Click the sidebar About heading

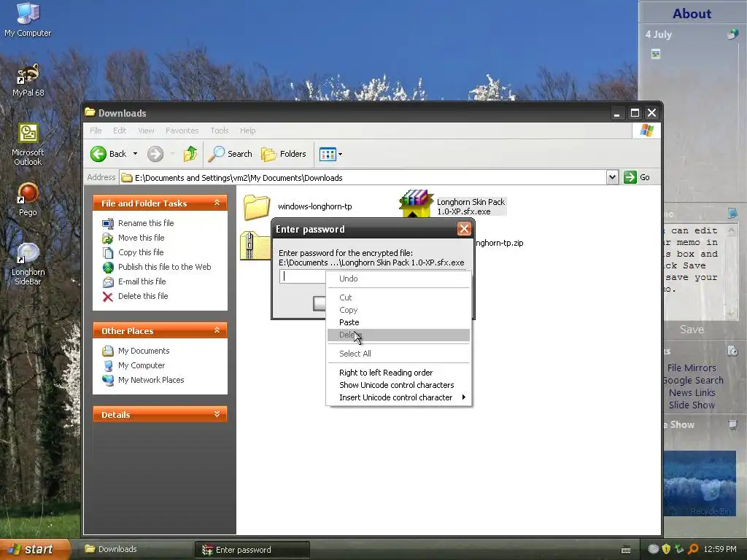[x=692, y=14]
